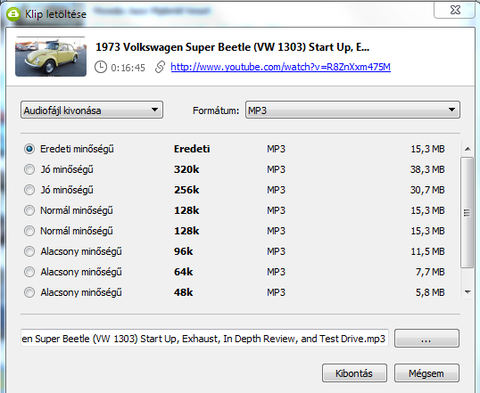Open the Formátum MP3 dropdown
The height and width of the screenshot is (393, 480).
pyautogui.click(x=353, y=110)
